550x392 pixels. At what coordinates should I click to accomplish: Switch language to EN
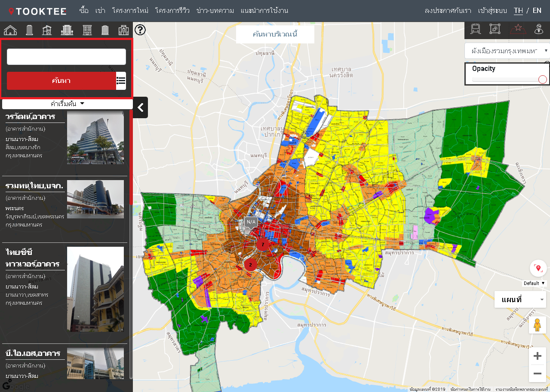pos(537,10)
